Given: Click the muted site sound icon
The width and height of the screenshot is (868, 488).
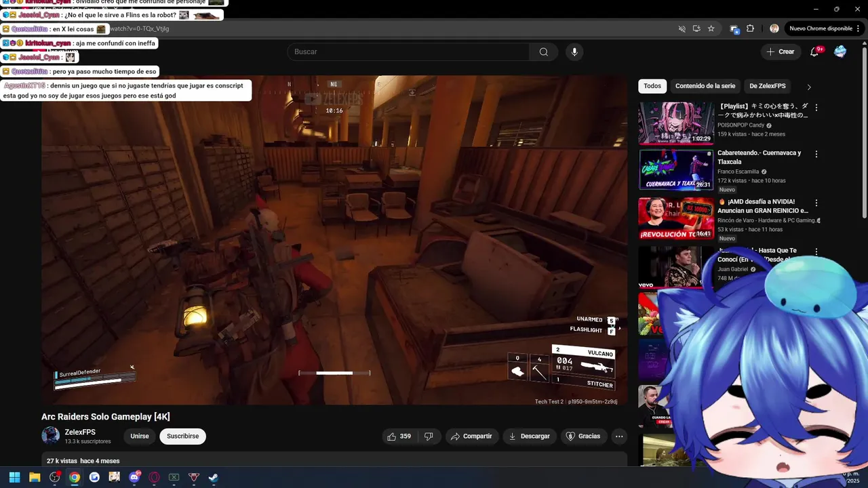Looking at the screenshot, I should coord(682,28).
